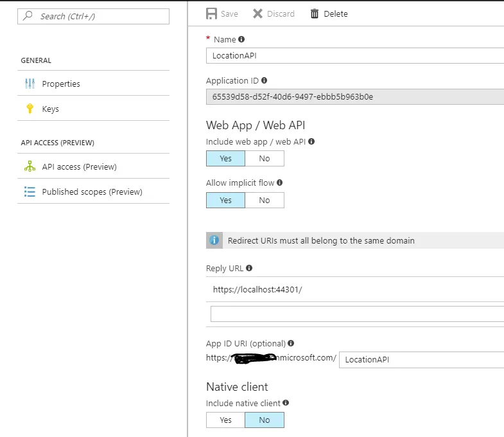Click into the sidebar Search box
The height and width of the screenshot is (437, 504).
[x=100, y=16]
